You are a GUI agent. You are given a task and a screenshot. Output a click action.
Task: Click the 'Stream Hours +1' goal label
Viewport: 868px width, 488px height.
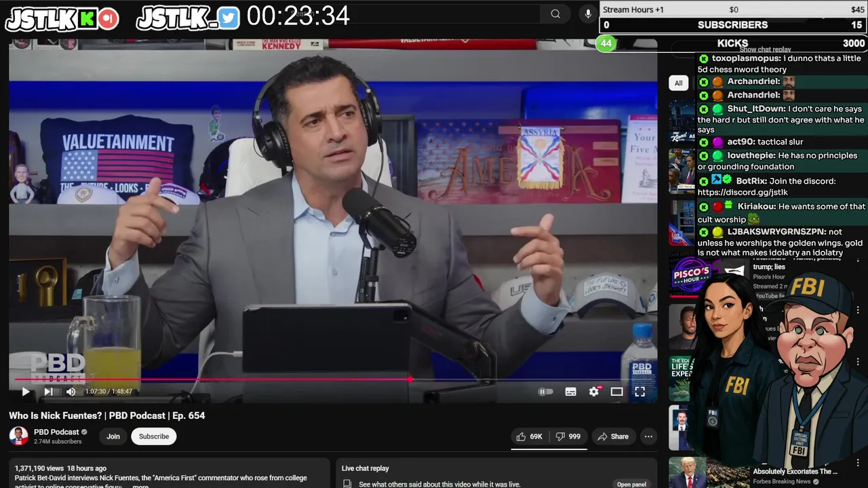pos(633,9)
